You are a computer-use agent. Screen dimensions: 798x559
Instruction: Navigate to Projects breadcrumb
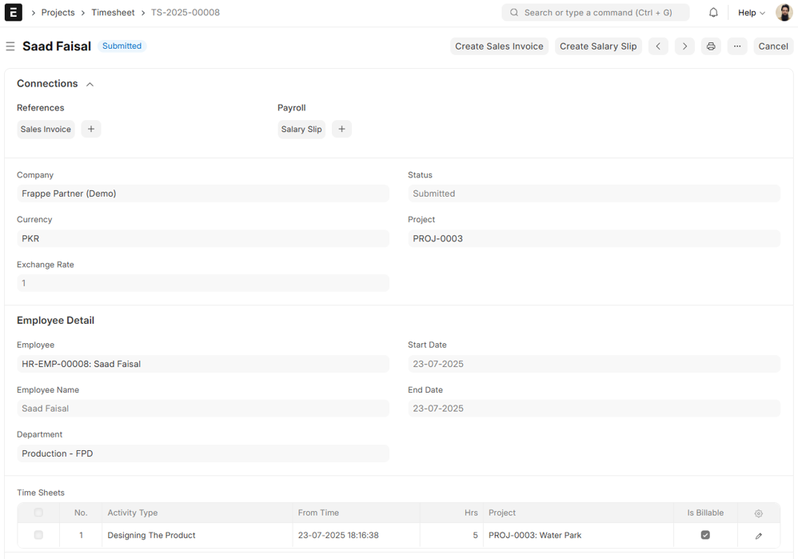pos(57,13)
